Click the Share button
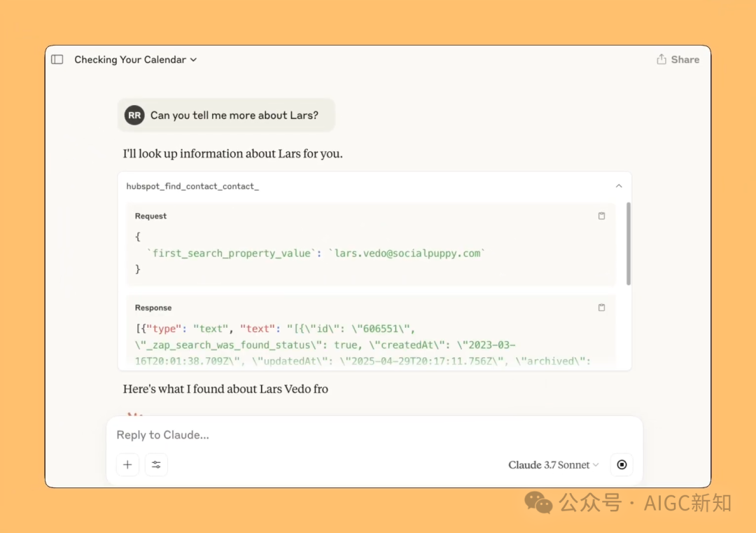Screen dimensions: 756x533 678,60
